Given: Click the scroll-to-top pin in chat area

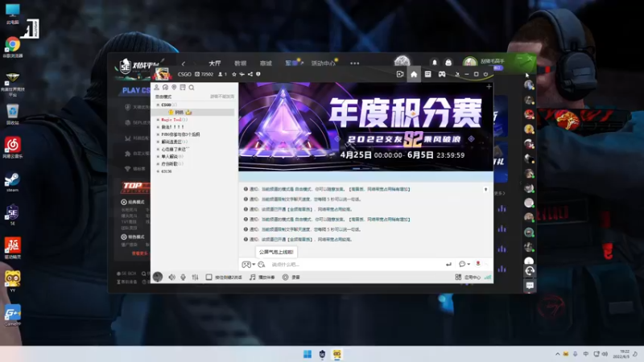Looking at the screenshot, I should (x=486, y=189).
